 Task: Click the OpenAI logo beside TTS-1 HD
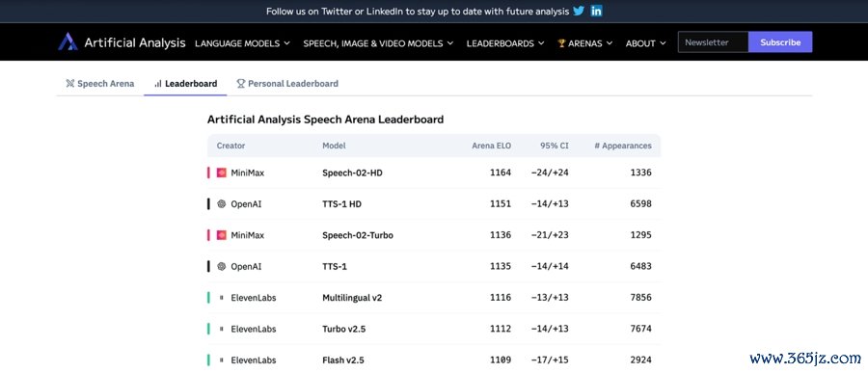click(222, 203)
